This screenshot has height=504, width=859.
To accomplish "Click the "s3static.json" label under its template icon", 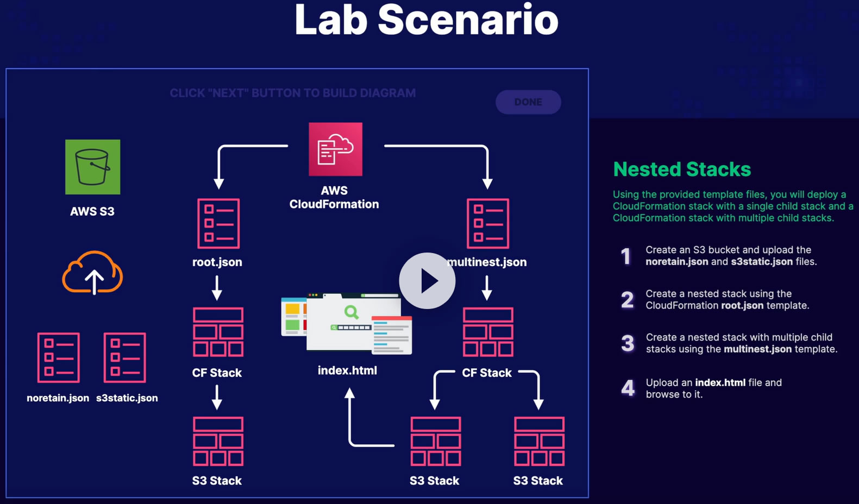I will click(127, 398).
